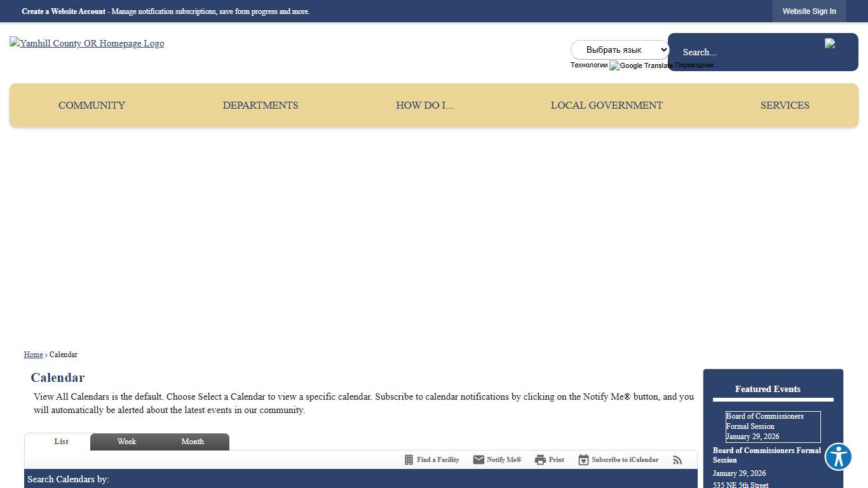Image resolution: width=868 pixels, height=488 pixels.
Task: Expand the How Do I... menu
Action: [424, 105]
